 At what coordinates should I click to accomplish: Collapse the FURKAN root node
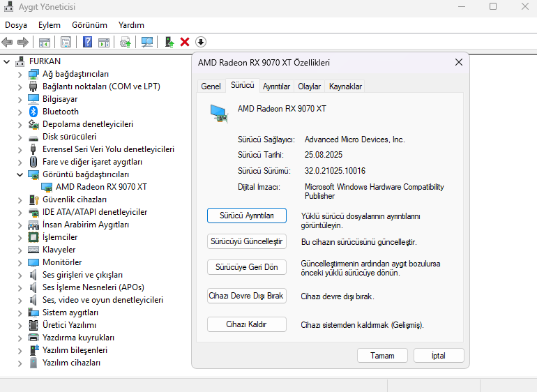(x=7, y=61)
